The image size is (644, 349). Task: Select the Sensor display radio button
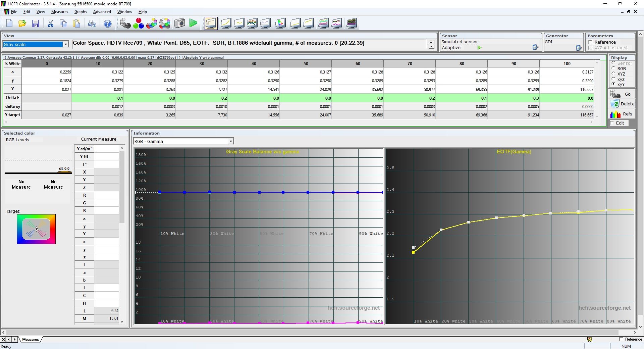click(x=613, y=63)
